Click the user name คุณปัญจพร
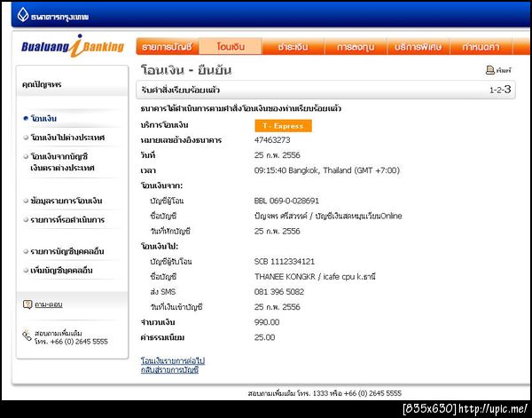Viewport: 532px width, 418px height. pos(42,84)
